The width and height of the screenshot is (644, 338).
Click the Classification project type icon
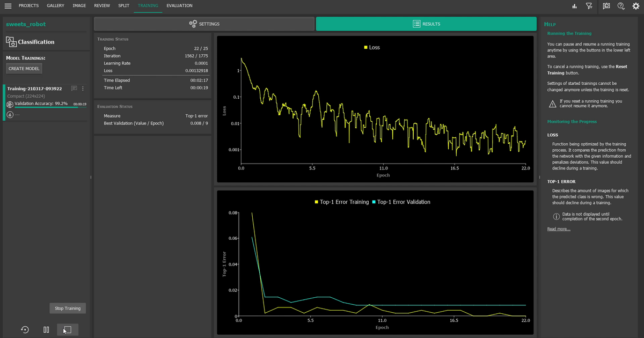click(11, 41)
